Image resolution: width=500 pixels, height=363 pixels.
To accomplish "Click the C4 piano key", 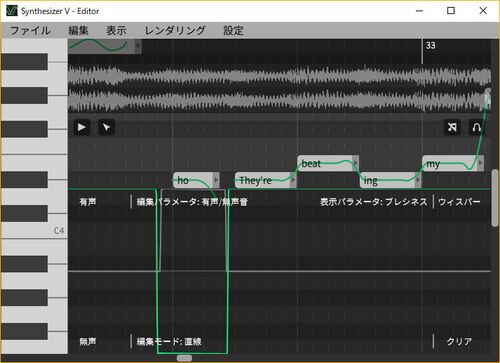I will click(34, 230).
